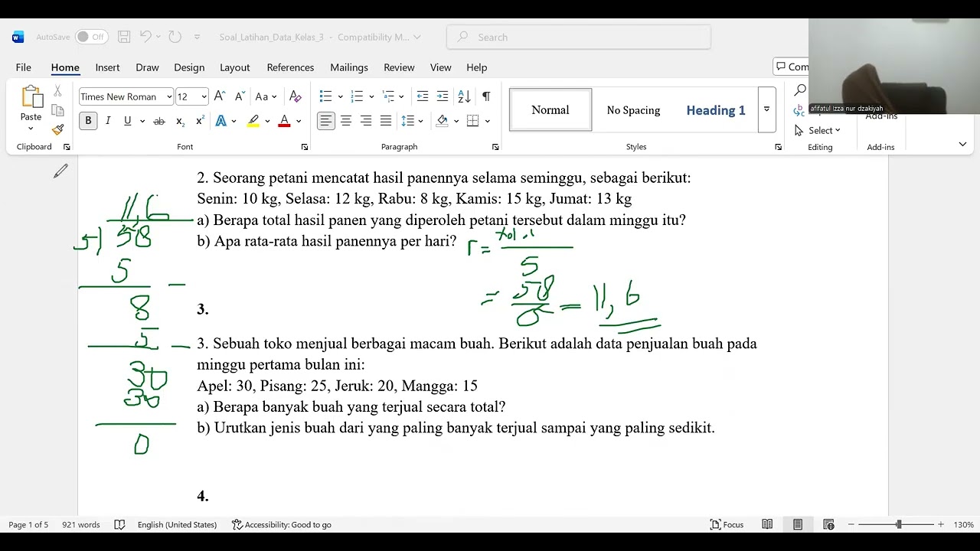Increase font size with the larger A
Screen dimensions: 980x551
(220, 96)
